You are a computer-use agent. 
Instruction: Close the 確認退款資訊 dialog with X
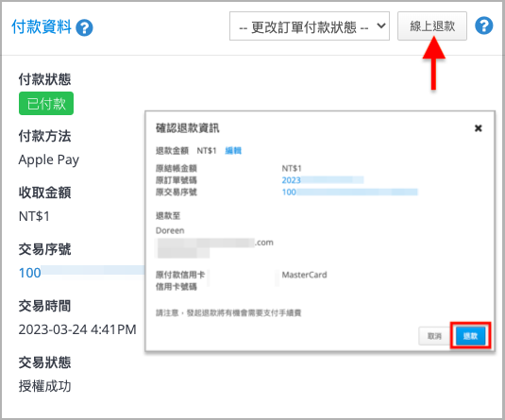click(x=479, y=128)
